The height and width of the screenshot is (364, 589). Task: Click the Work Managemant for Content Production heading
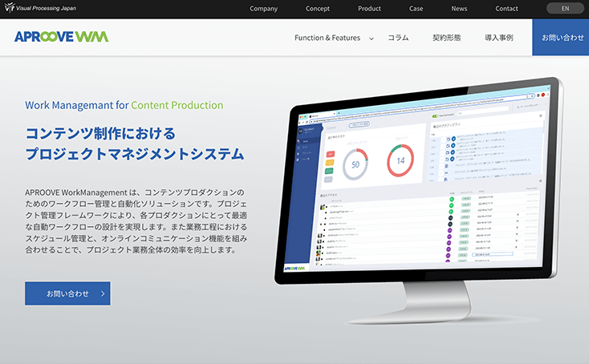click(x=124, y=105)
